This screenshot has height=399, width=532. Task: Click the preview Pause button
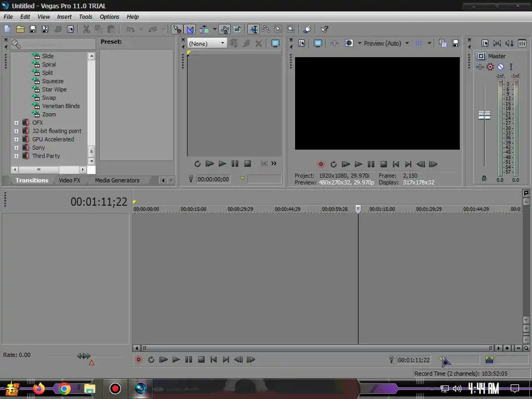[371, 164]
